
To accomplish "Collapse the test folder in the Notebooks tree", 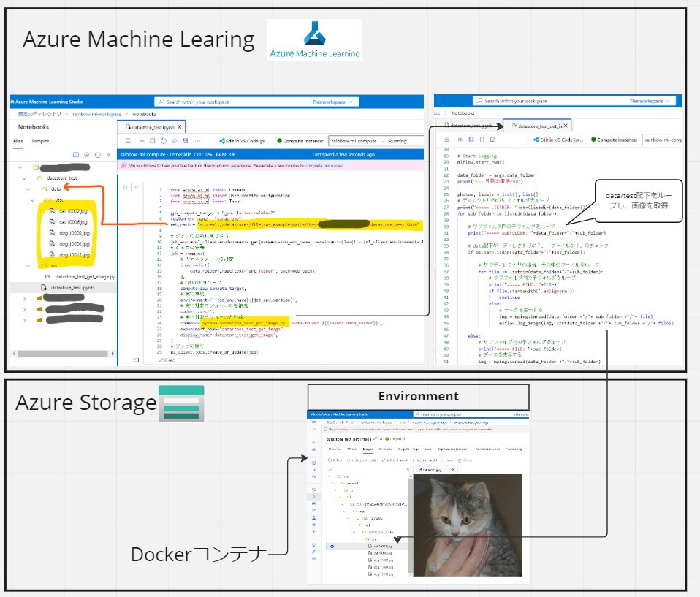I will click(x=33, y=199).
